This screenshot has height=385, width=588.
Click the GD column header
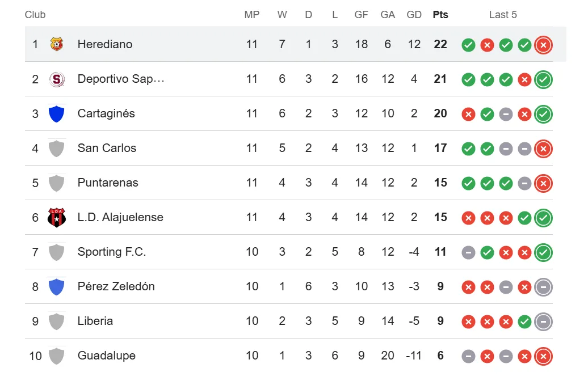click(414, 15)
